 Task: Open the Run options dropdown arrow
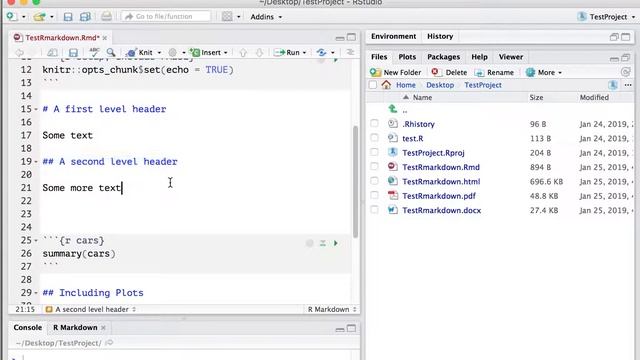(304, 53)
